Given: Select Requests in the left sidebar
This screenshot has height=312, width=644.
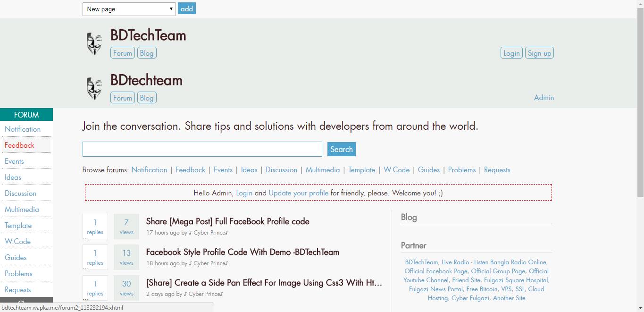Looking at the screenshot, I should click(x=25, y=290).
